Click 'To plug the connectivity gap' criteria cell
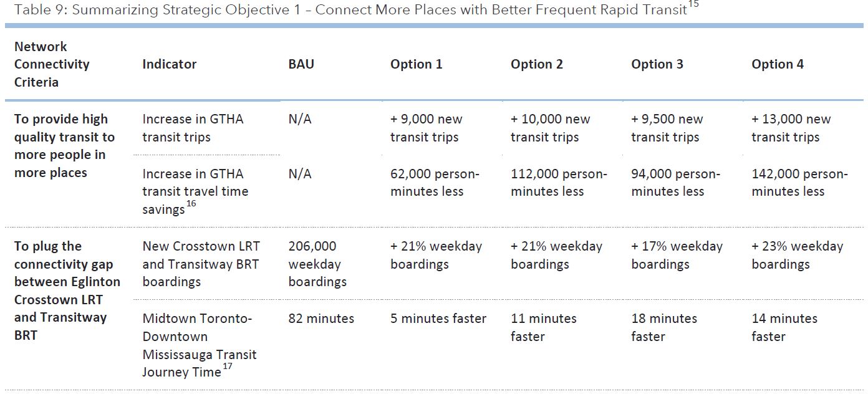The height and width of the screenshot is (394, 868). (x=67, y=291)
